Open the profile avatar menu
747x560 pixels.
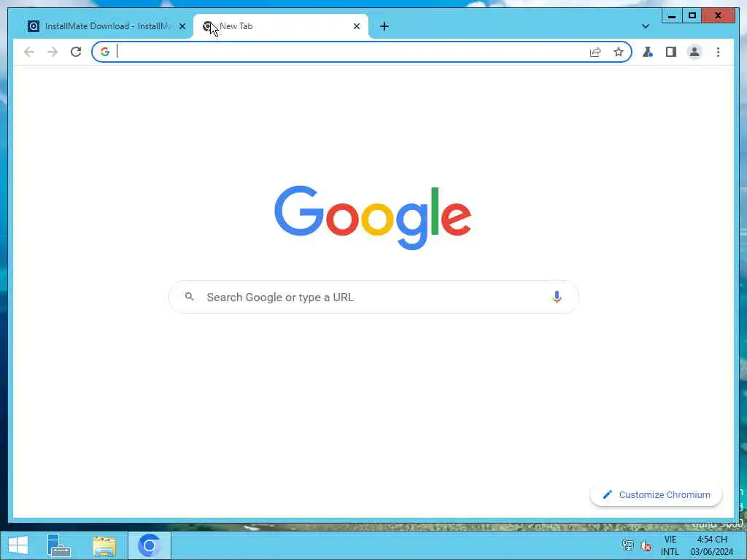(x=694, y=52)
